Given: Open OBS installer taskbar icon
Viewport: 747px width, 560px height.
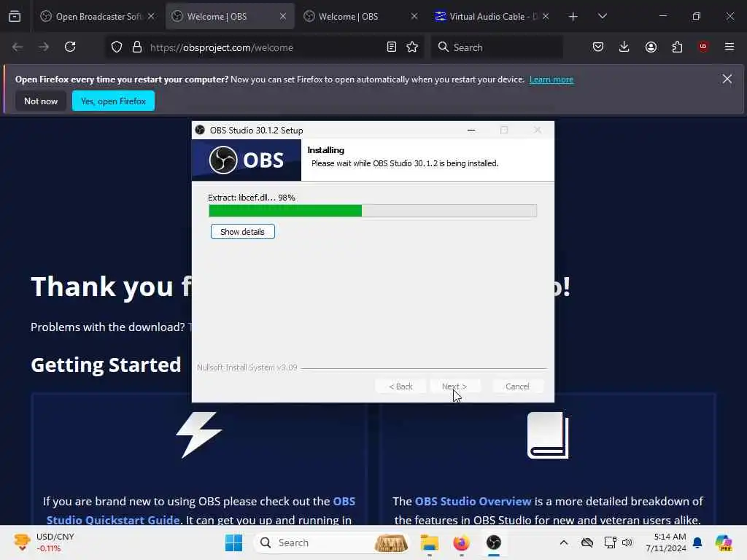Looking at the screenshot, I should coord(494,542).
